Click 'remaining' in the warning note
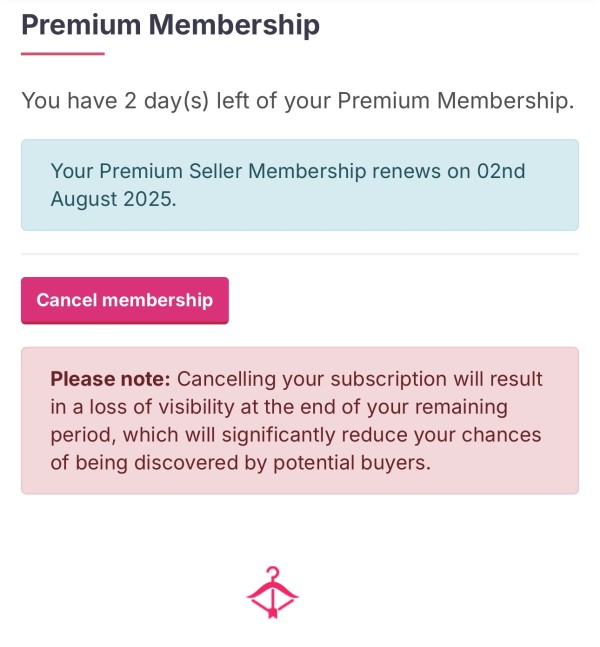The image size is (600, 647). (461, 408)
